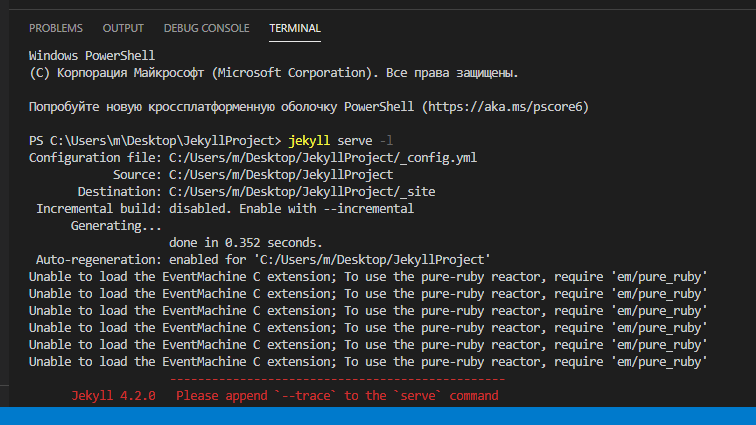The height and width of the screenshot is (425, 756).
Task: Click the Source folder path in the terminal
Action: tap(280, 175)
